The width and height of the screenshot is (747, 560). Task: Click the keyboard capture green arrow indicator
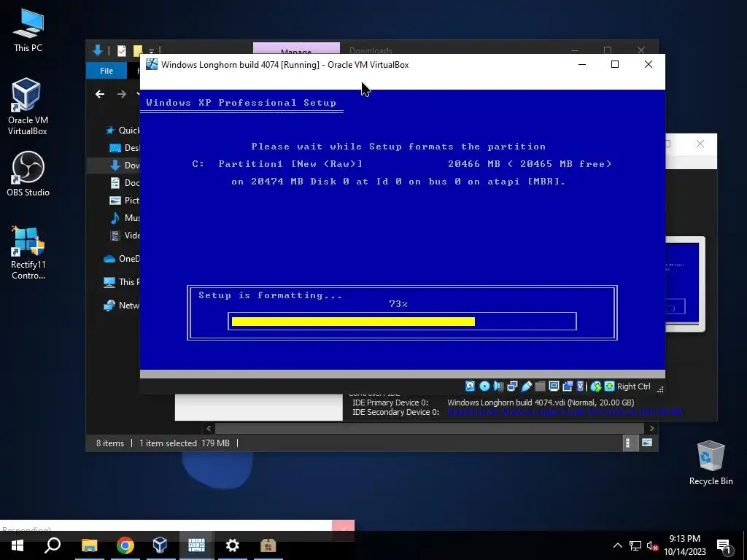(609, 386)
